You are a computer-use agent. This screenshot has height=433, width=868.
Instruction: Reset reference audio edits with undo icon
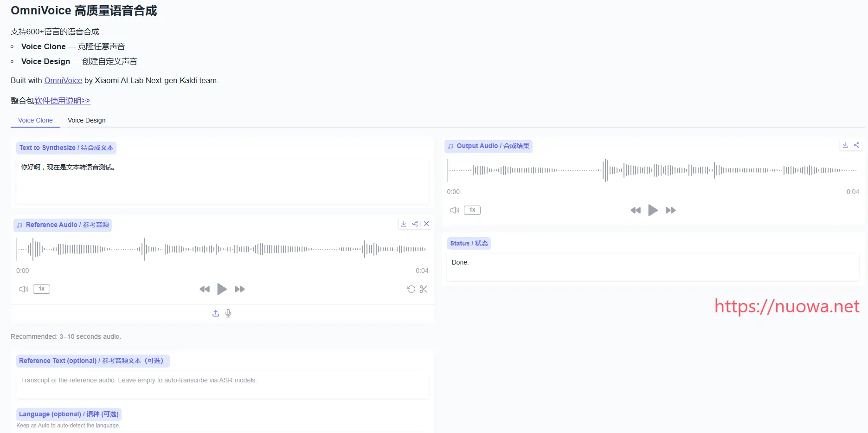[x=411, y=289]
